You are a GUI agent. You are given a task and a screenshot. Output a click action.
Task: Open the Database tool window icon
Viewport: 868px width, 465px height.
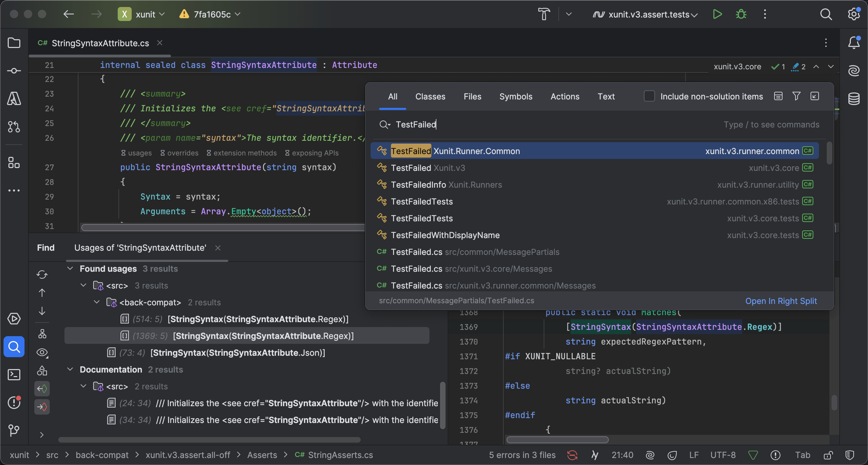[x=854, y=99]
